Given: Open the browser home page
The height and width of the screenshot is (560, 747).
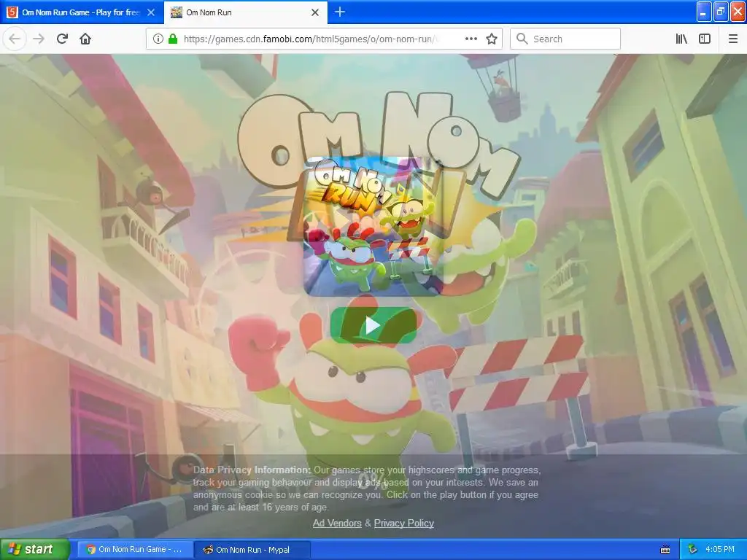Looking at the screenshot, I should pyautogui.click(x=85, y=39).
